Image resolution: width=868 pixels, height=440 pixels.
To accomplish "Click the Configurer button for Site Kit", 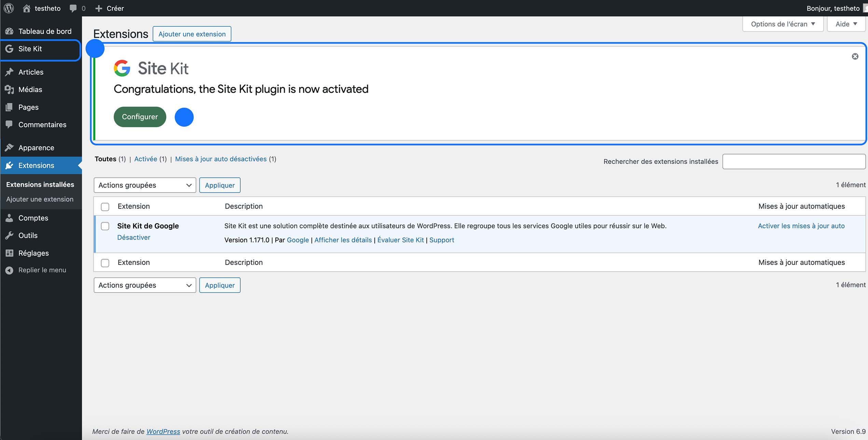I will (x=140, y=117).
